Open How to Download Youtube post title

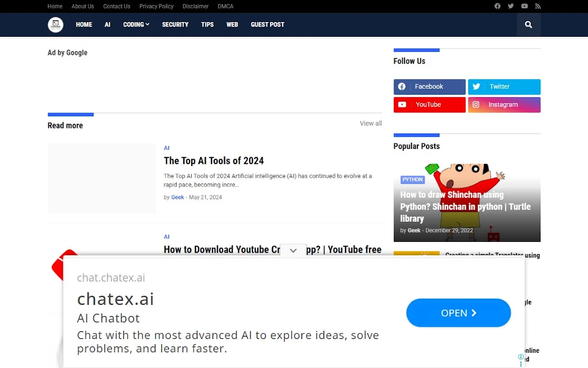coord(272,250)
